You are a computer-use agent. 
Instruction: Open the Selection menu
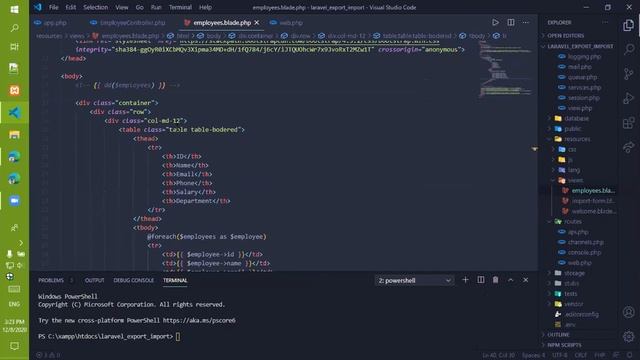tap(96, 7)
